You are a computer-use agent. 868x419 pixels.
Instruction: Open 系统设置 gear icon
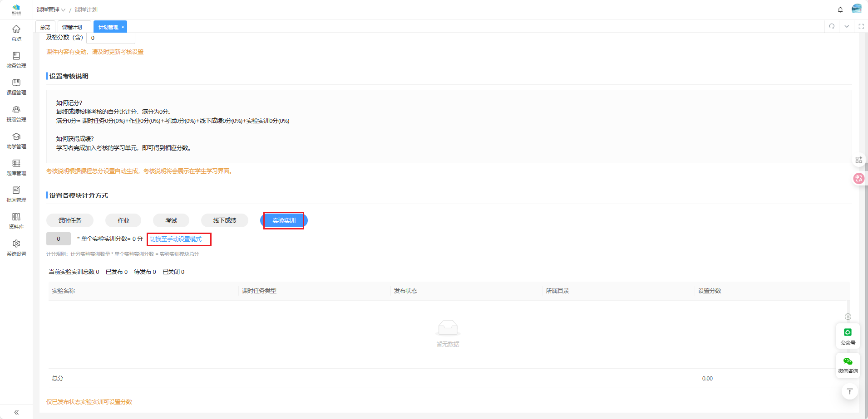click(16, 247)
